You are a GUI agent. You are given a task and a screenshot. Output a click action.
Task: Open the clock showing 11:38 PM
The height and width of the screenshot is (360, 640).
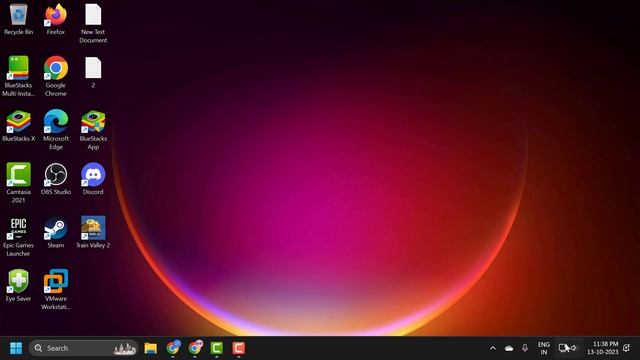[x=603, y=348]
